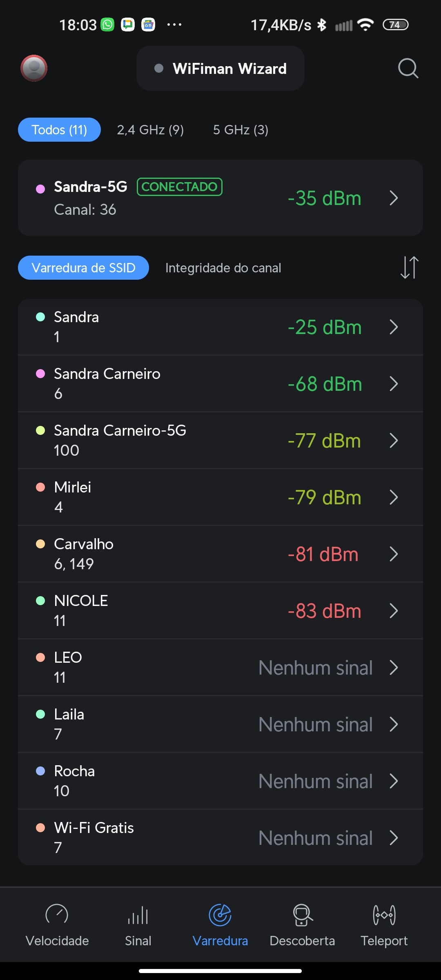Open the Teleport icon
Image resolution: width=441 pixels, height=980 pixels.
point(384,915)
